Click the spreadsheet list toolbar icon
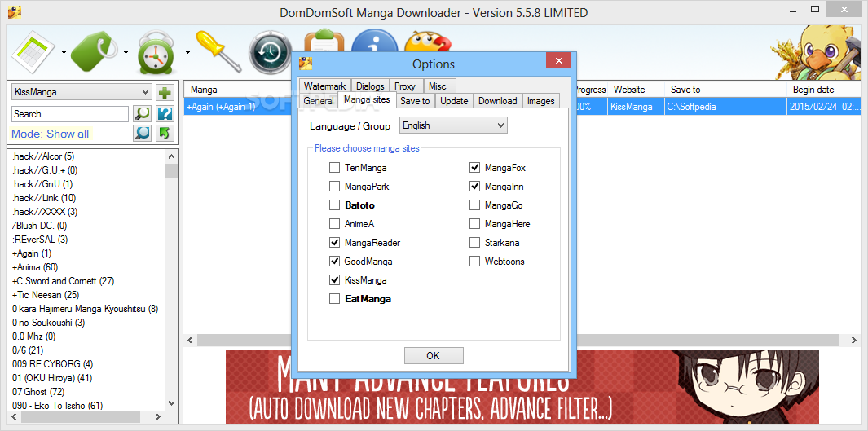868x431 pixels. click(33, 53)
